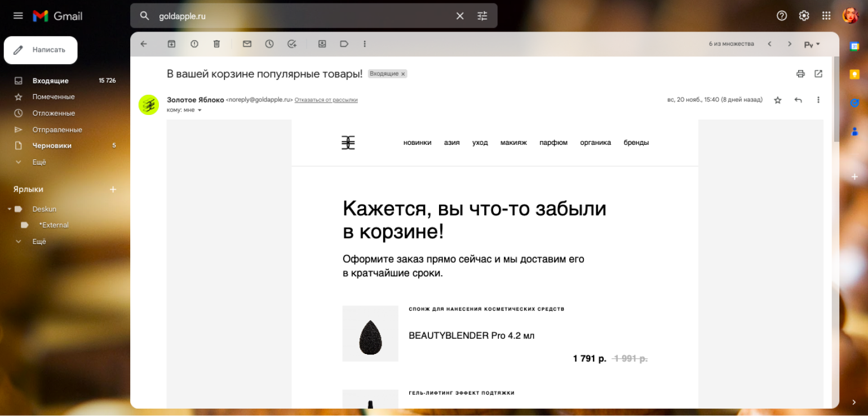Create a new label with plus icon

[113, 189]
